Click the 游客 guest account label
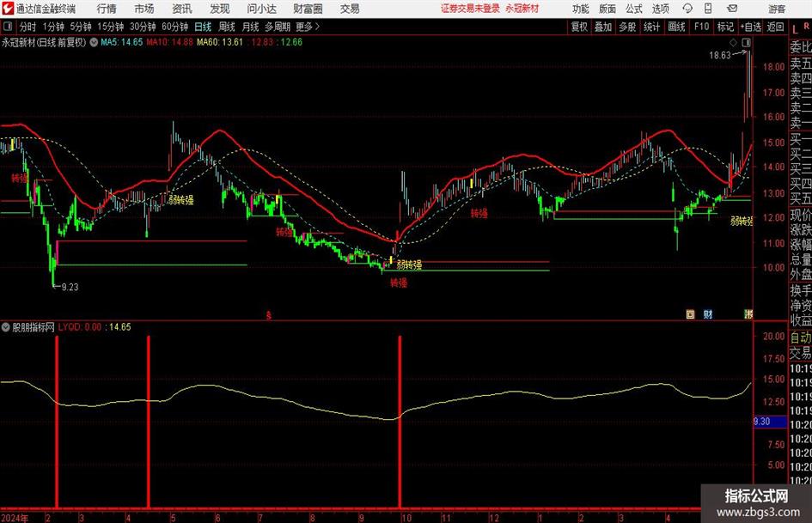This screenshot has width=812, height=523. [x=777, y=9]
